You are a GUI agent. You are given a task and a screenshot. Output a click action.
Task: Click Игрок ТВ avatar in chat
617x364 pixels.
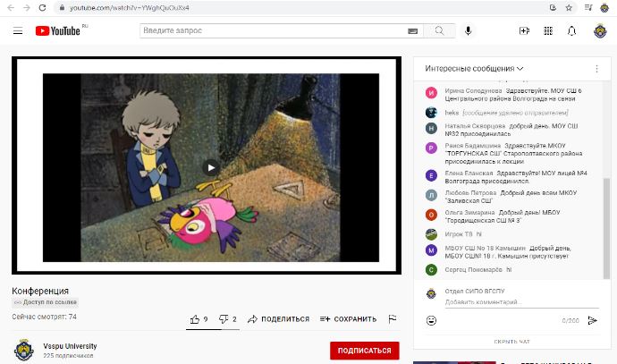pos(431,234)
